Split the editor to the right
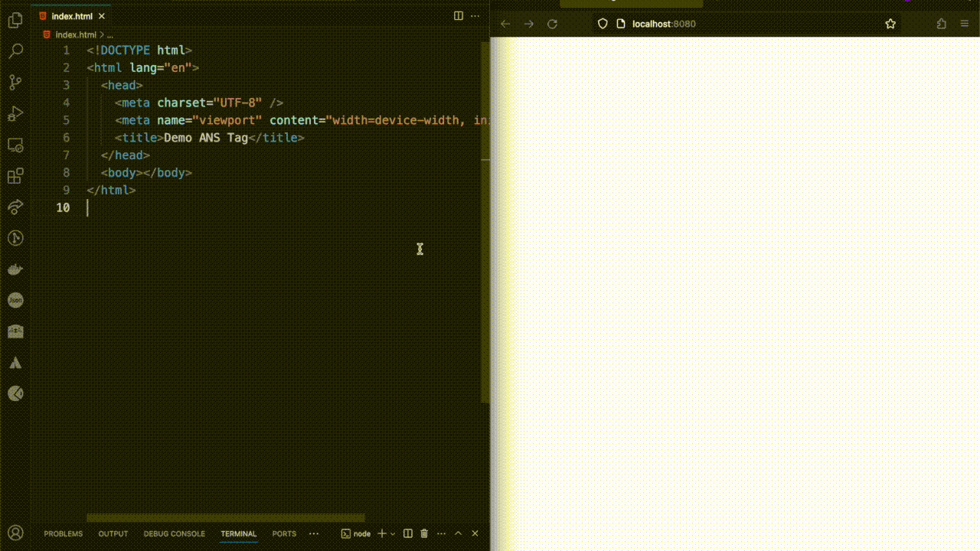 459,16
